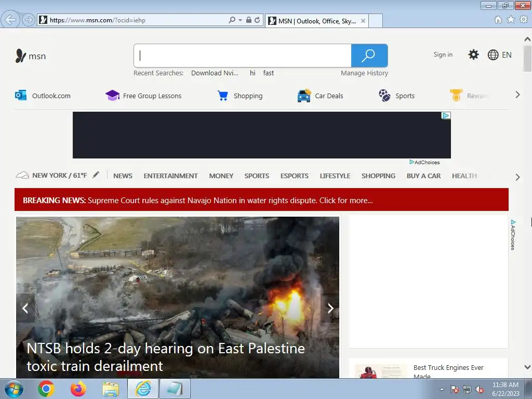Click the browser Home icon
Screen dimensions: 532x399
[498, 20]
